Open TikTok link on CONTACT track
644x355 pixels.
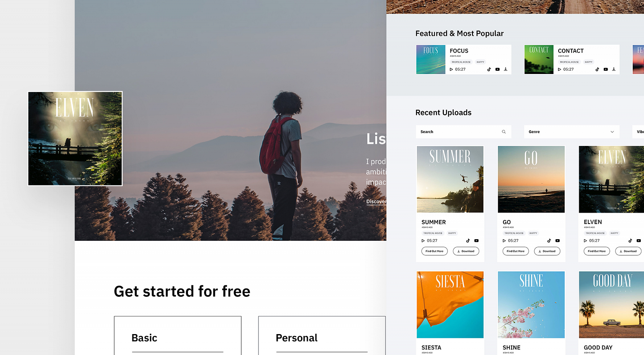(597, 69)
